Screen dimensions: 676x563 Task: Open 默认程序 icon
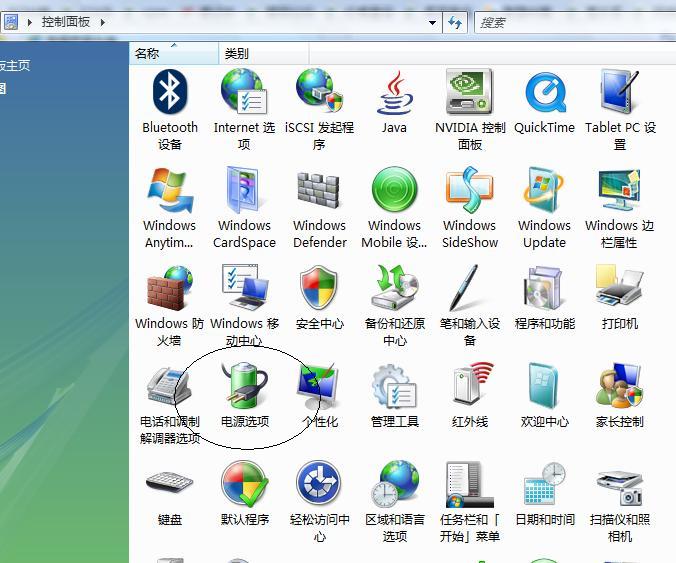(x=244, y=484)
